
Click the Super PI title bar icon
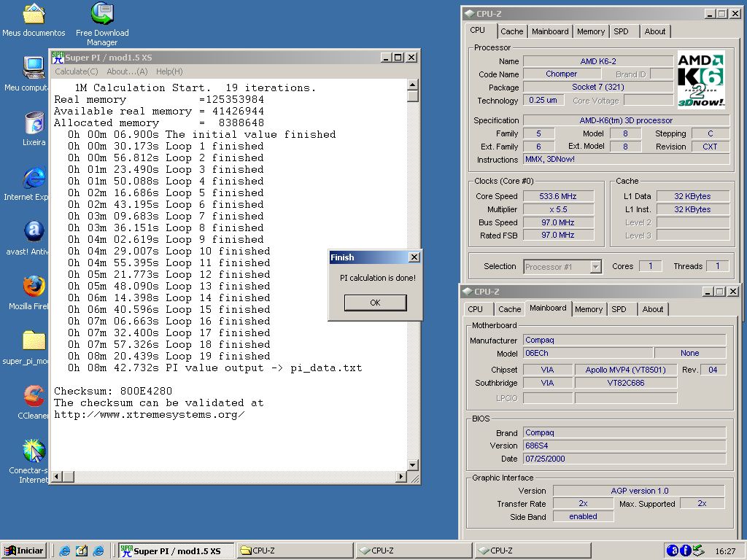[x=58, y=58]
